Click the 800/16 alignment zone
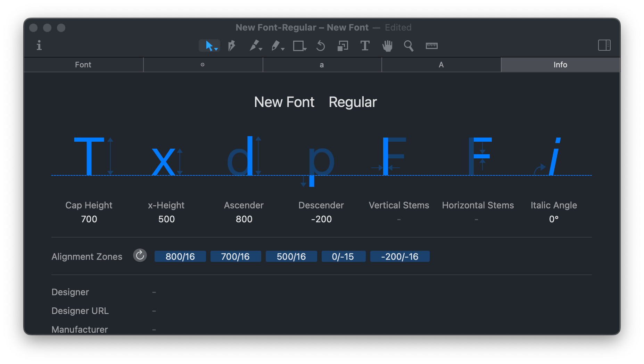This screenshot has height=364, width=644. tap(180, 256)
